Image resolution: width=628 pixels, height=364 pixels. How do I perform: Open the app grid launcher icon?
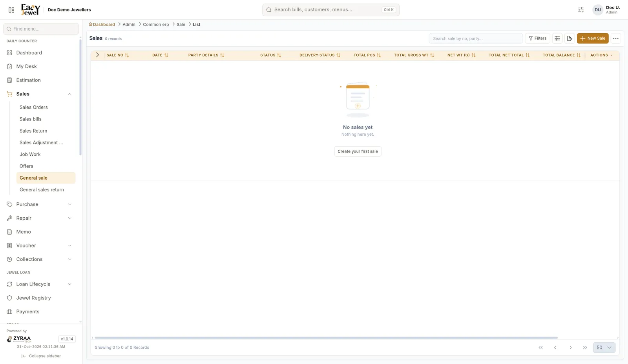(x=11, y=10)
